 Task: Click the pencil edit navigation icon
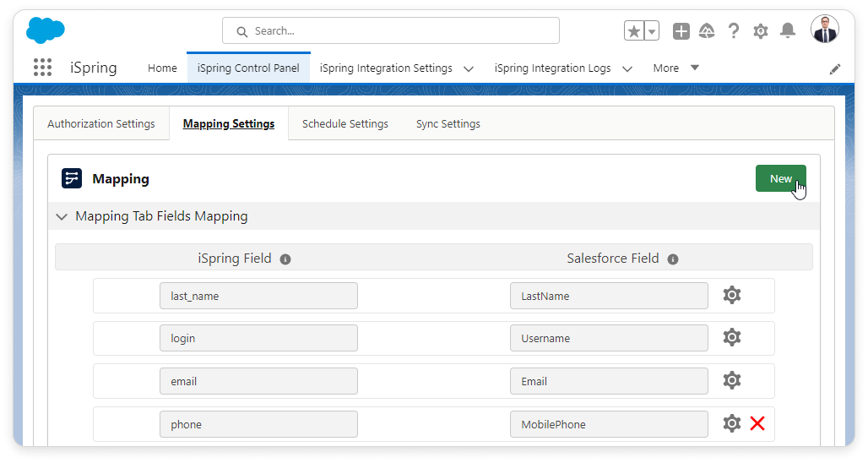(835, 69)
